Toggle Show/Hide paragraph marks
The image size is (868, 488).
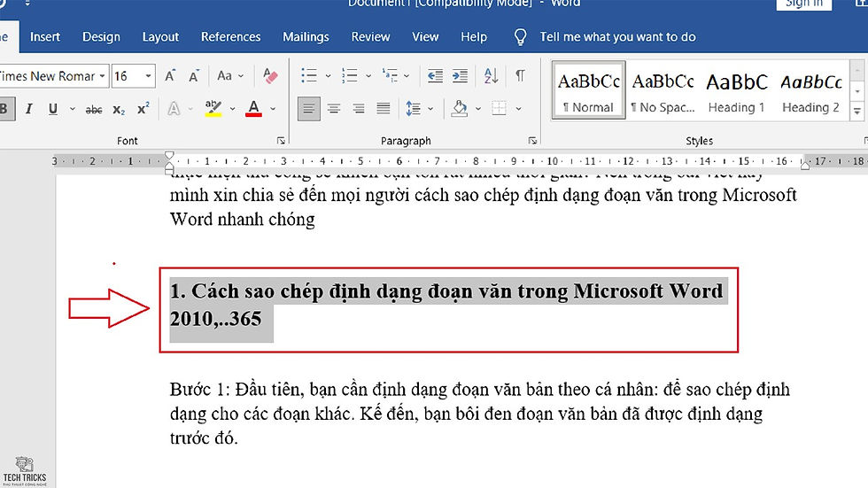(x=520, y=76)
